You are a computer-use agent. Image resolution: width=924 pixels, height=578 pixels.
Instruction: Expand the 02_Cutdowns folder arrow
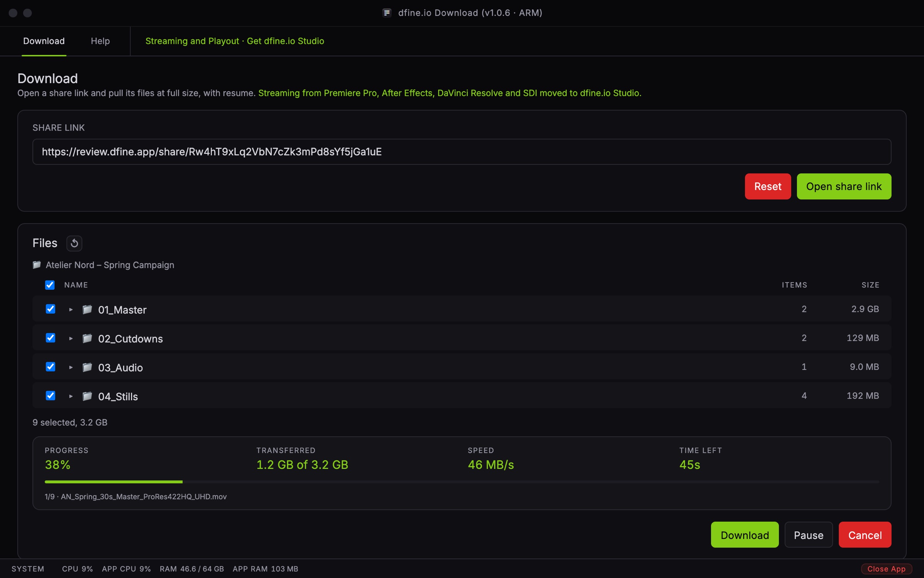click(71, 338)
